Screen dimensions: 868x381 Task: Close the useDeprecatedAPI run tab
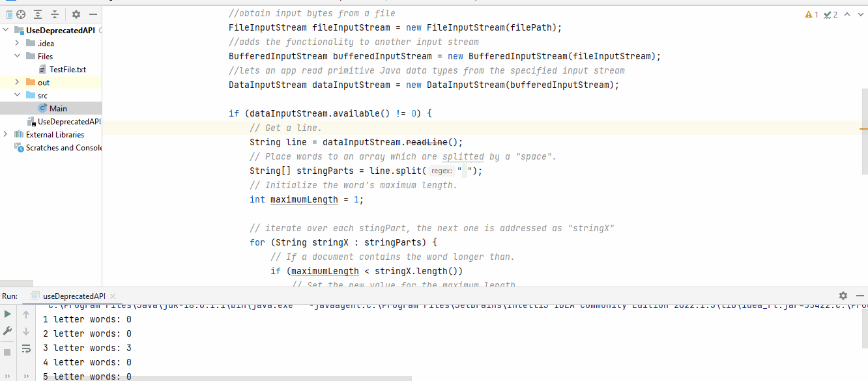coord(113,296)
